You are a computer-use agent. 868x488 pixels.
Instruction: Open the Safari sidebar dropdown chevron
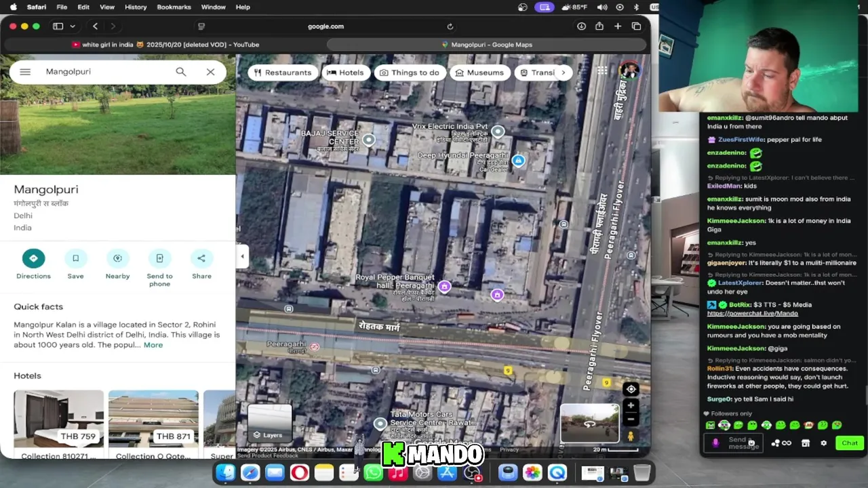(73, 26)
